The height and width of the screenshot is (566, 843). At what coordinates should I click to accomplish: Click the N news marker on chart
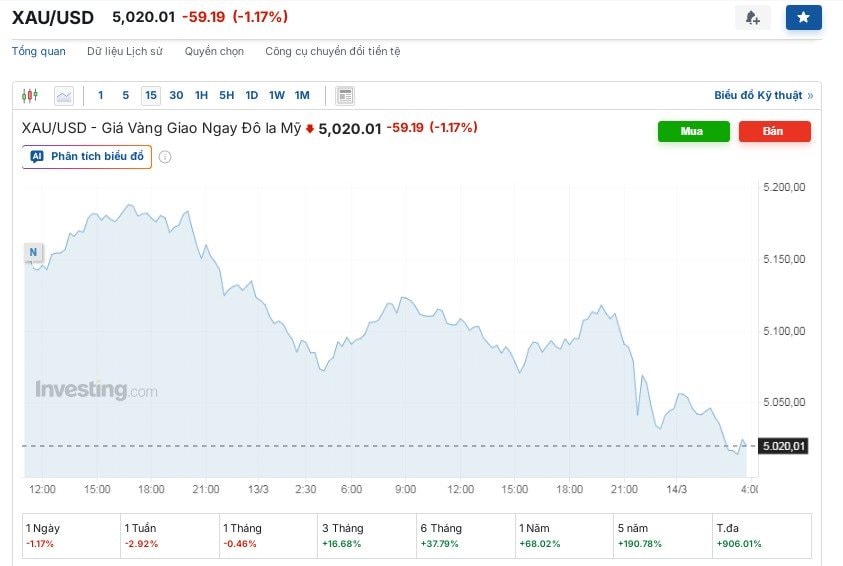[x=33, y=252]
